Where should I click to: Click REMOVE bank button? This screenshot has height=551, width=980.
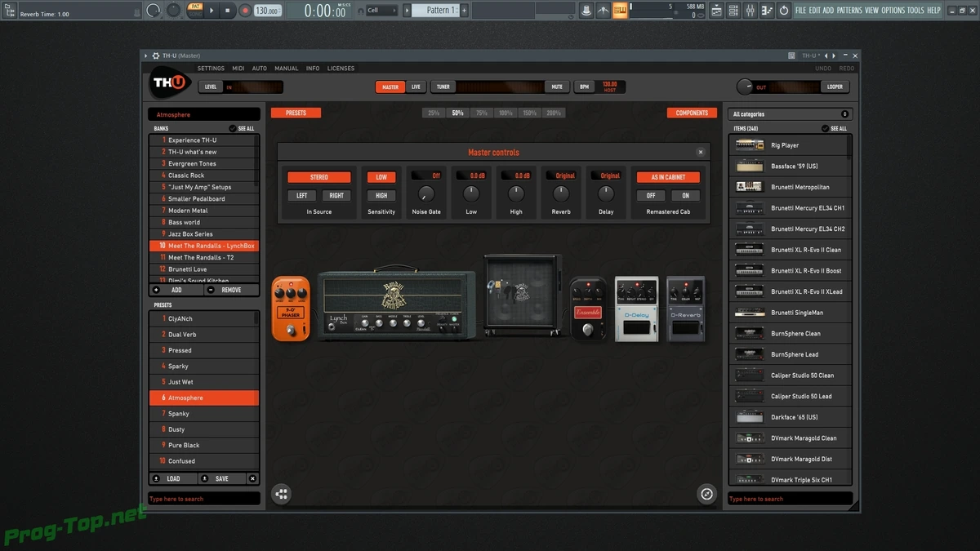231,290
